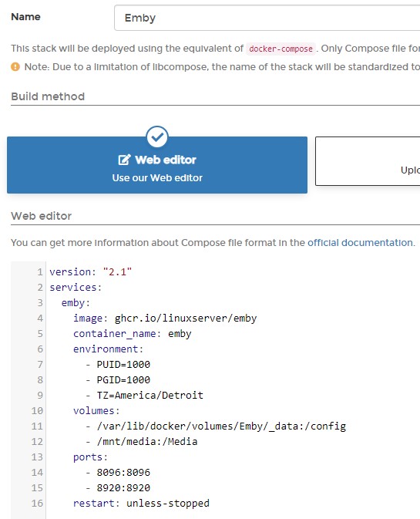Click the volumes: line in editor
The height and width of the screenshot is (519, 420).
(96, 411)
